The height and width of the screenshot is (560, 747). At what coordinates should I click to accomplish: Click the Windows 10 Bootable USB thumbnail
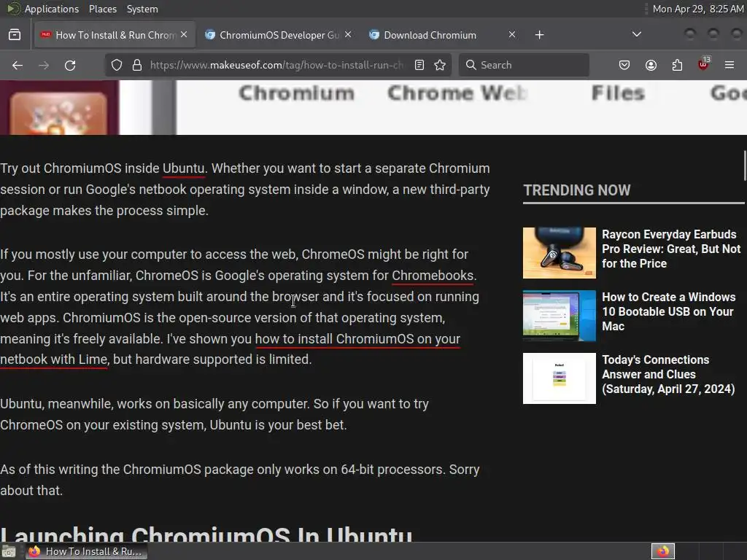pyautogui.click(x=560, y=316)
